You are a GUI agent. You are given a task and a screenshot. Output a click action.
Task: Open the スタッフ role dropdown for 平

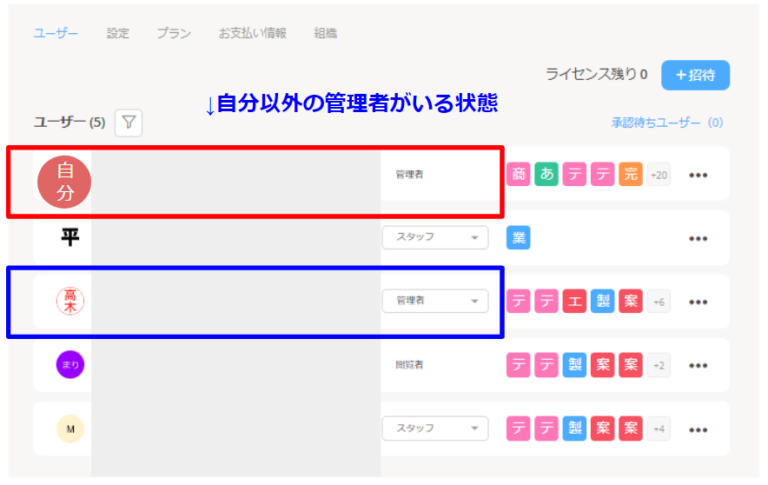point(435,237)
